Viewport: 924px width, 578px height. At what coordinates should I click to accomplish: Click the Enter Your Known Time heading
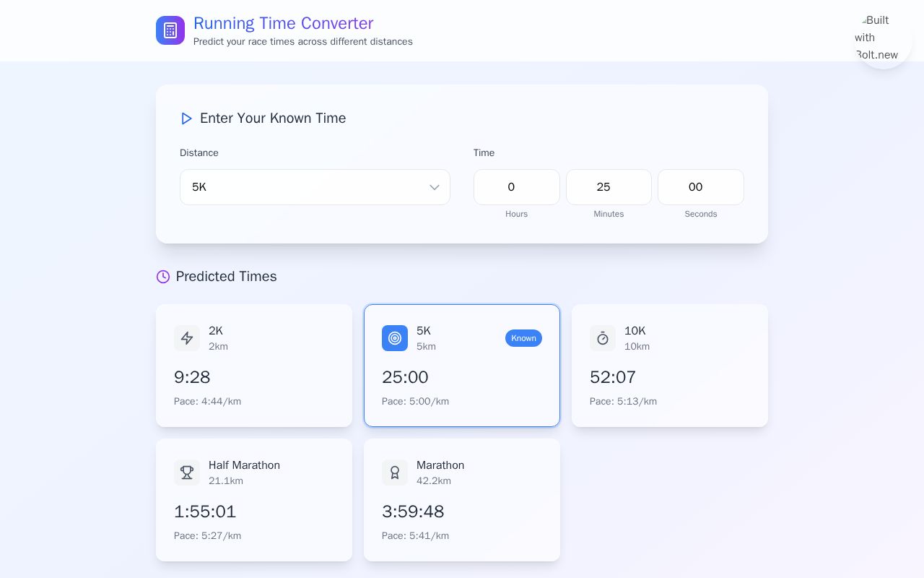(x=273, y=118)
